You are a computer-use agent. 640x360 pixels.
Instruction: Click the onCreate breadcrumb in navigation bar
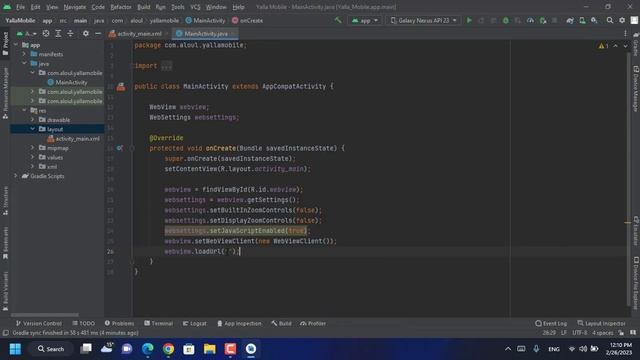(x=247, y=20)
